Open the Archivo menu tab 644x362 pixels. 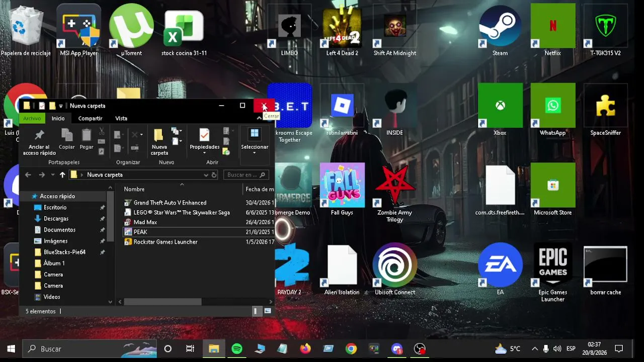(x=32, y=118)
